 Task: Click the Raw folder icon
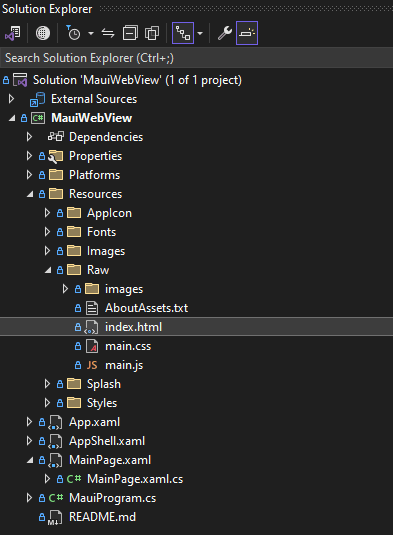click(x=74, y=270)
